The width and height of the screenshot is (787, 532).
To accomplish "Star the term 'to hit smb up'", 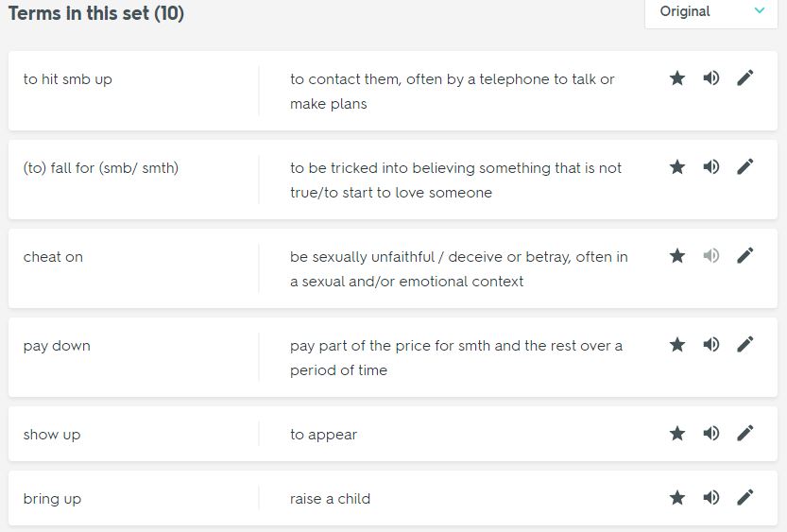I will pyautogui.click(x=677, y=77).
